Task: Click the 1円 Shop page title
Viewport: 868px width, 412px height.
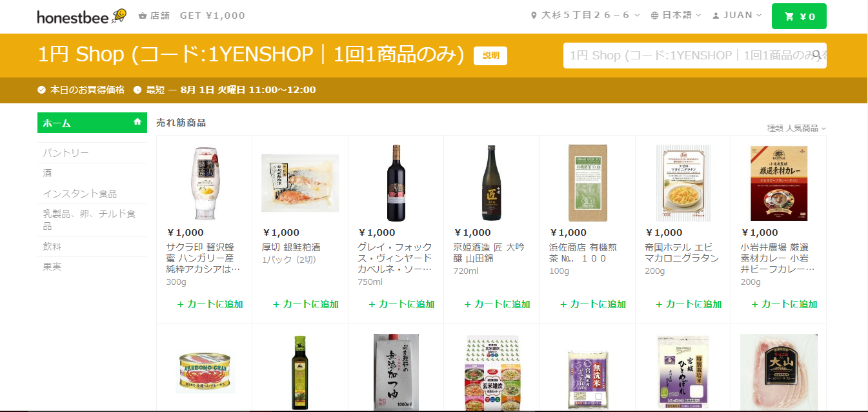Action: (x=251, y=55)
